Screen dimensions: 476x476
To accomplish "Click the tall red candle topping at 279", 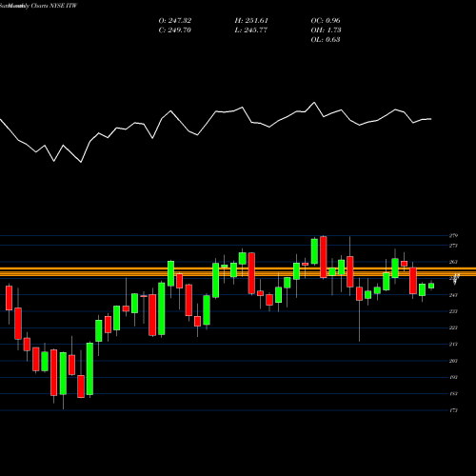I will point(324,257).
